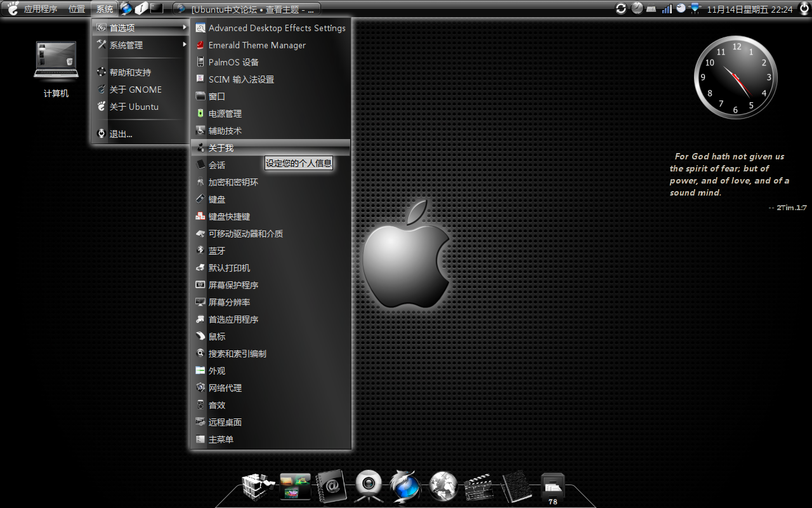The width and height of the screenshot is (812, 508).
Task: Open 窗口 preferences
Action: (271, 97)
